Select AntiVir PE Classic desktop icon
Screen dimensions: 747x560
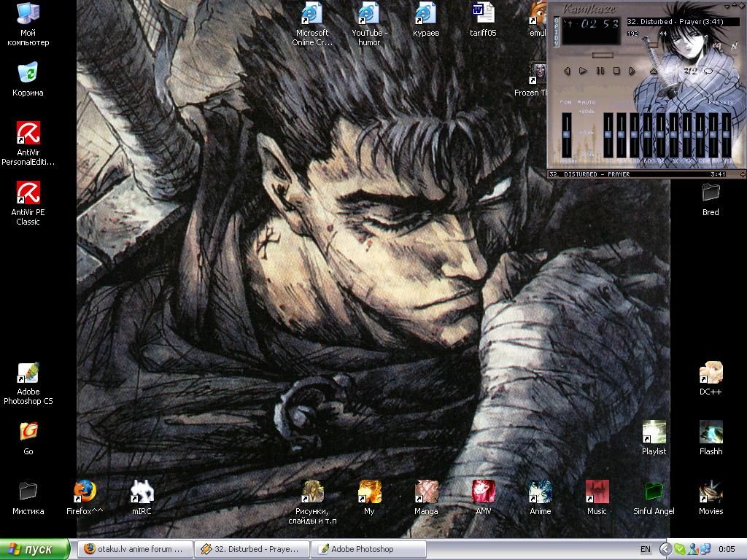(28, 203)
